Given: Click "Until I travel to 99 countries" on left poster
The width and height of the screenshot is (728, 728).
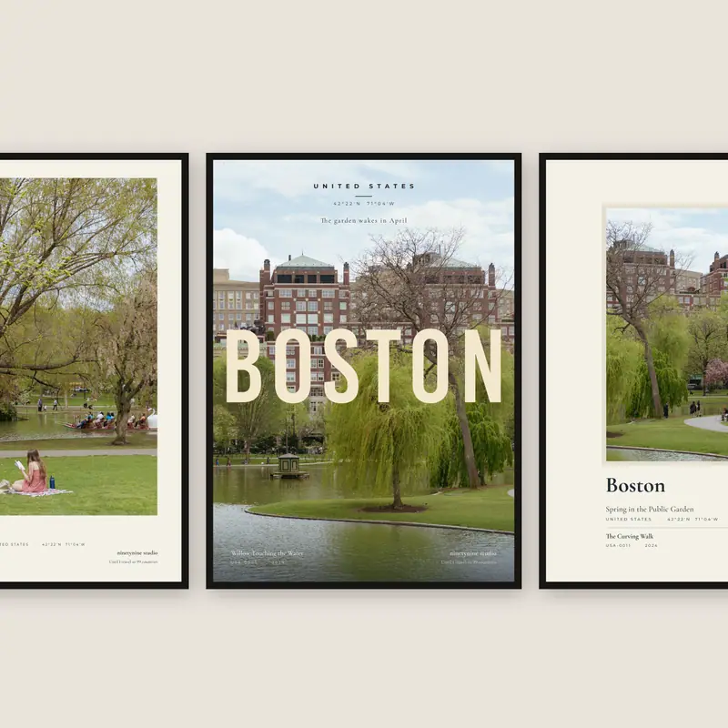Looking at the screenshot, I should coord(133,561).
